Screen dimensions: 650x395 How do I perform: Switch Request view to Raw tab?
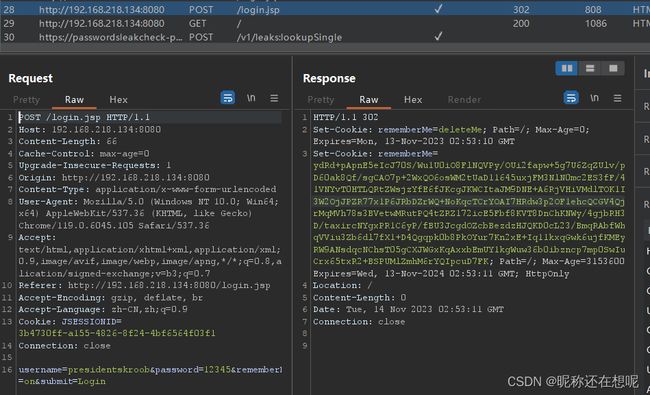coord(74,100)
